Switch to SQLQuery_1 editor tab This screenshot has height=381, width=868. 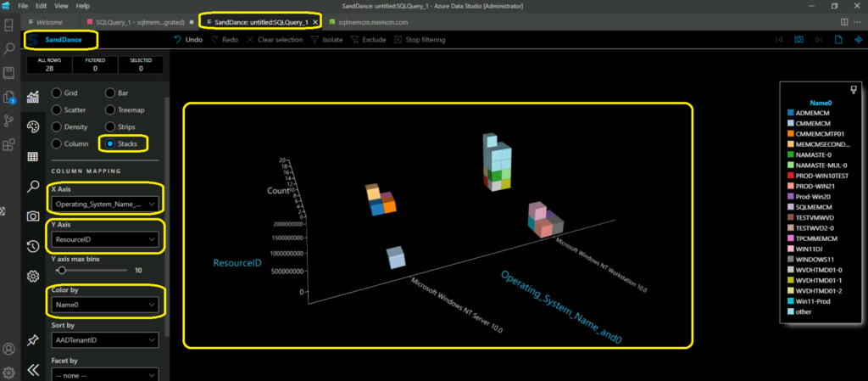139,22
